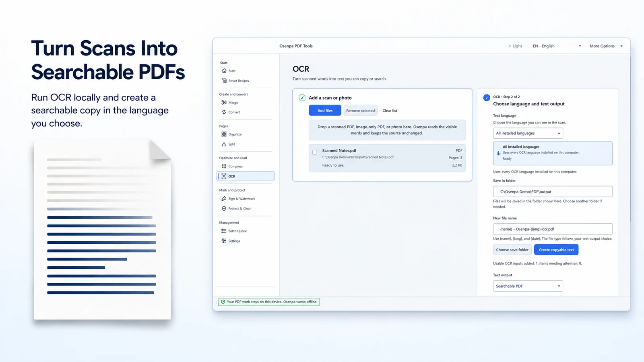Click the Create copyable text button
Viewport: 644px width, 362px height.
click(x=556, y=250)
